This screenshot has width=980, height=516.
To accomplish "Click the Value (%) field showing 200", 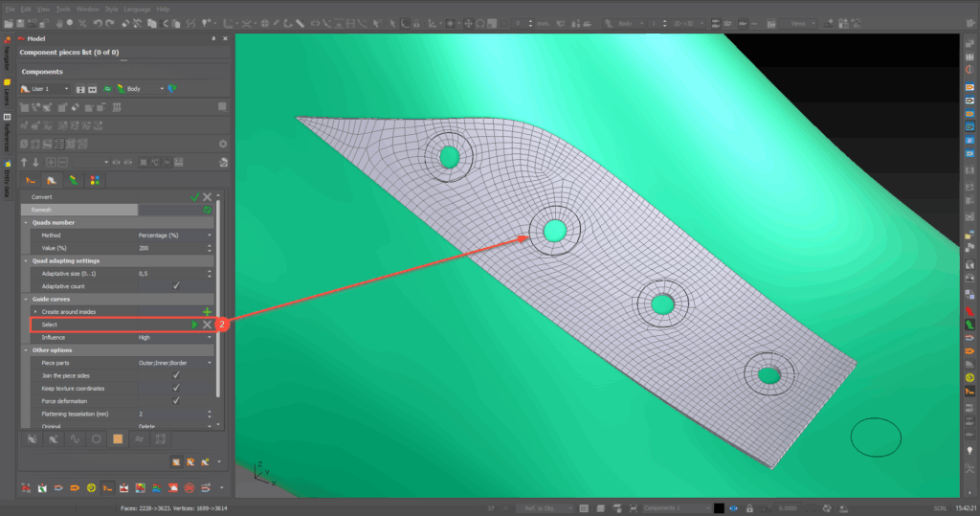I will (175, 247).
